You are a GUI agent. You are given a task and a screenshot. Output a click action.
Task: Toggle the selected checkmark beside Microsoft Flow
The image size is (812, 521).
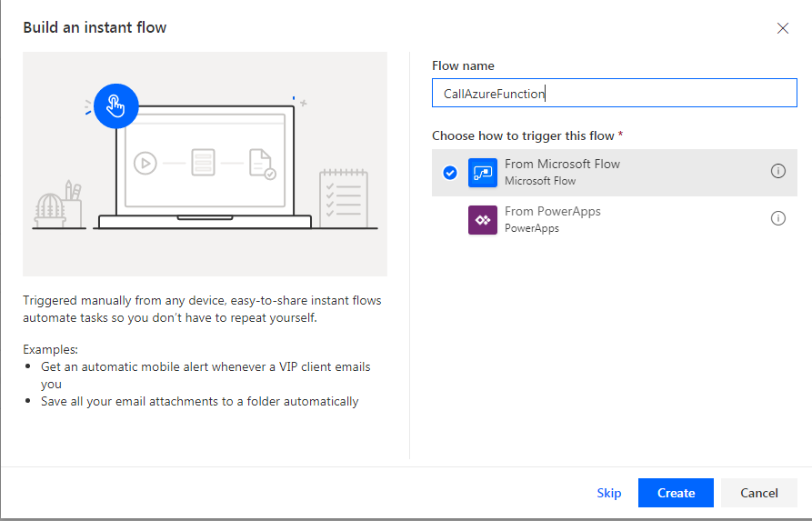(x=449, y=173)
